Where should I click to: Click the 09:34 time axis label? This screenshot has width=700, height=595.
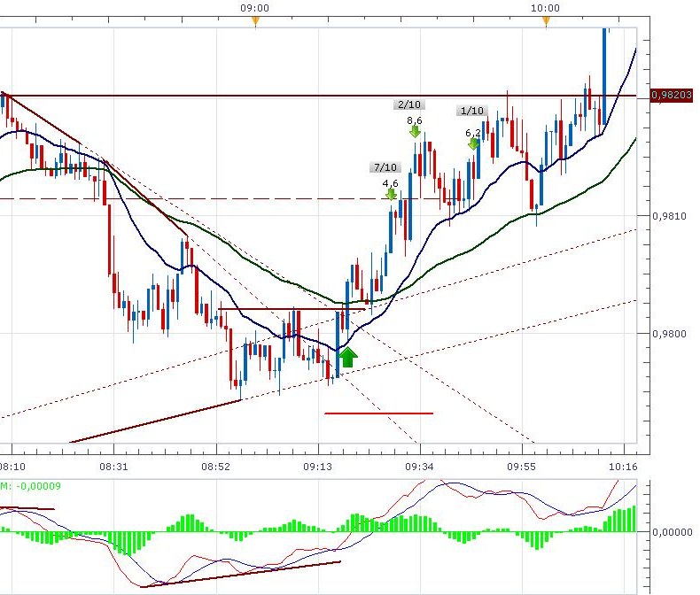[420, 467]
